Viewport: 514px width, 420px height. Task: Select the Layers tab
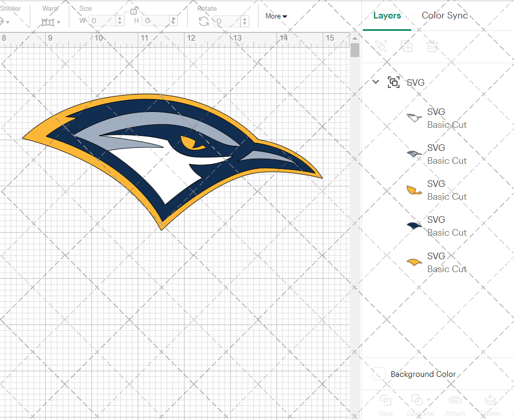(387, 15)
